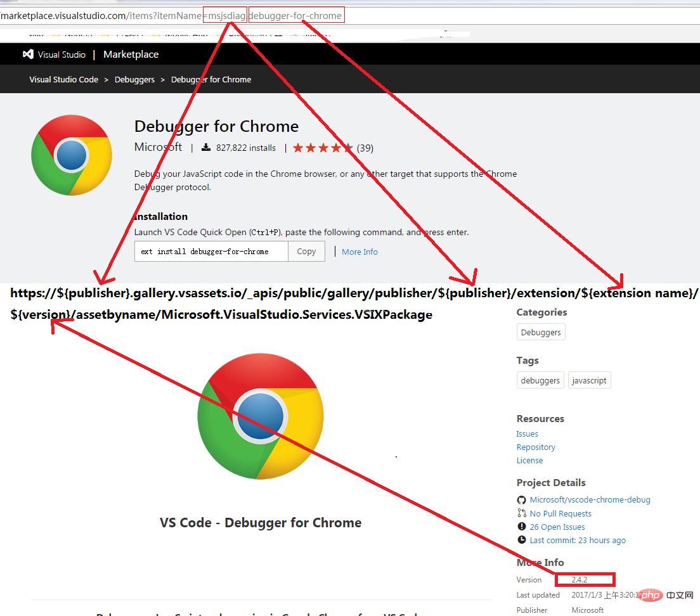
Task: Select the ext install command field
Action: click(211, 252)
